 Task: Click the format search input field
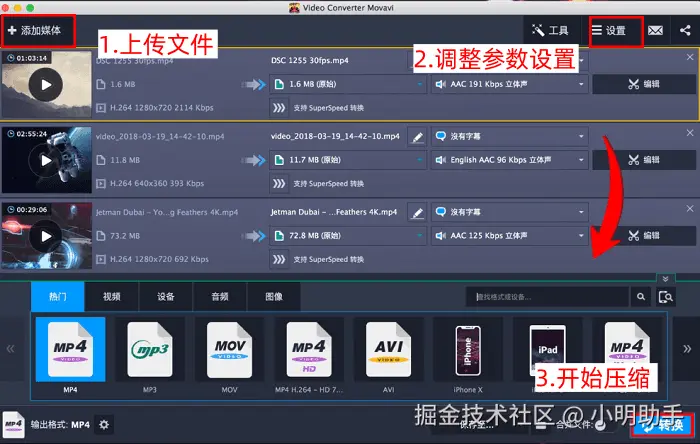click(547, 297)
